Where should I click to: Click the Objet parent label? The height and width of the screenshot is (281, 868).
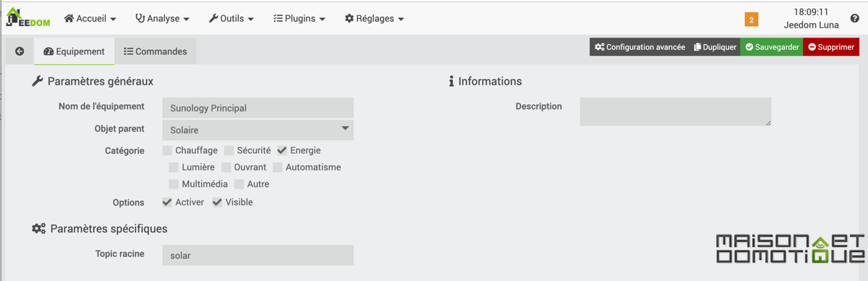[119, 129]
